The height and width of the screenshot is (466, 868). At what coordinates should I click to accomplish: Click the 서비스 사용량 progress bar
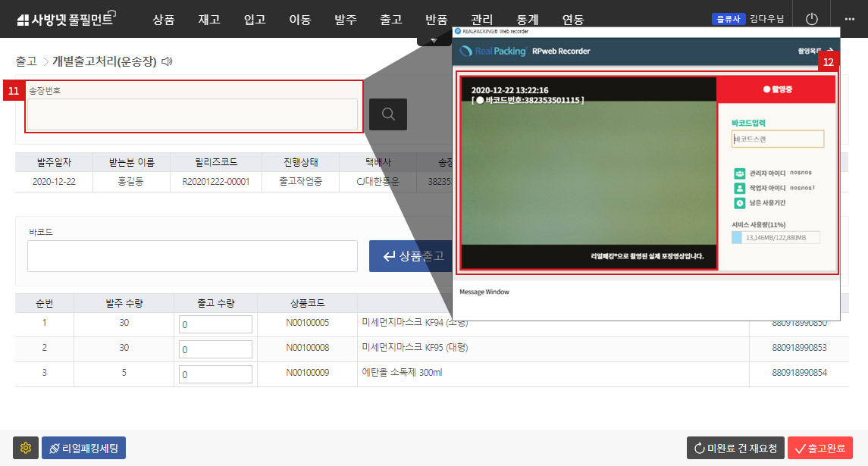tap(776, 238)
